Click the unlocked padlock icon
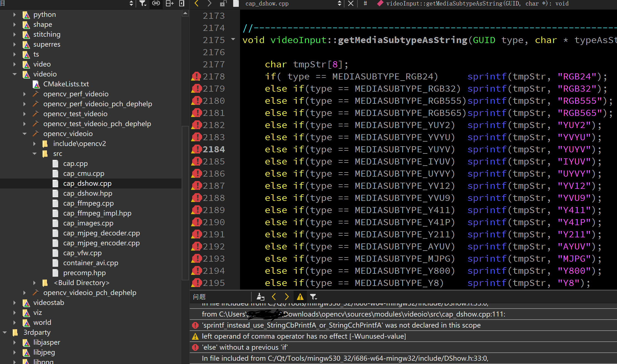 (223, 4)
